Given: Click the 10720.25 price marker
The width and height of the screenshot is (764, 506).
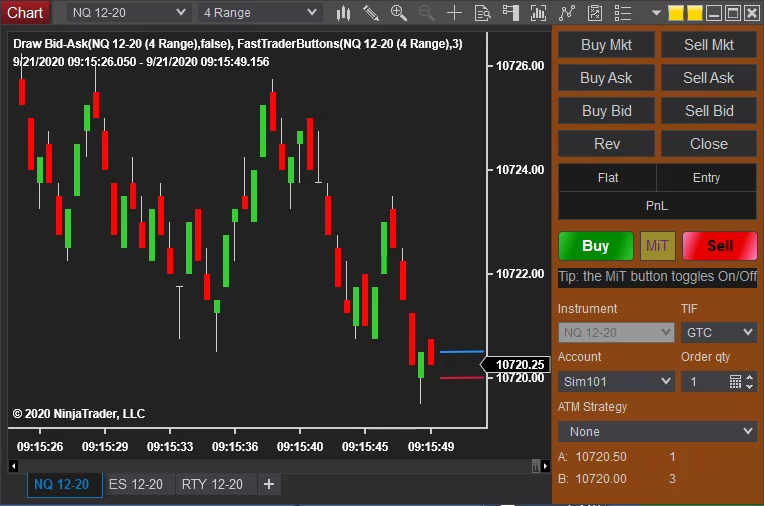Looking at the screenshot, I should point(516,364).
